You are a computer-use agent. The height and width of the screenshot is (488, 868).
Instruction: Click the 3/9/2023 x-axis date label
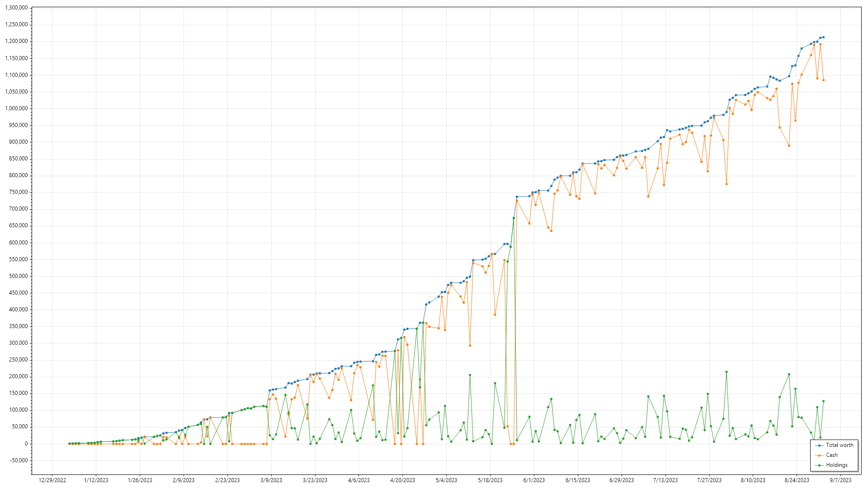coord(271,480)
